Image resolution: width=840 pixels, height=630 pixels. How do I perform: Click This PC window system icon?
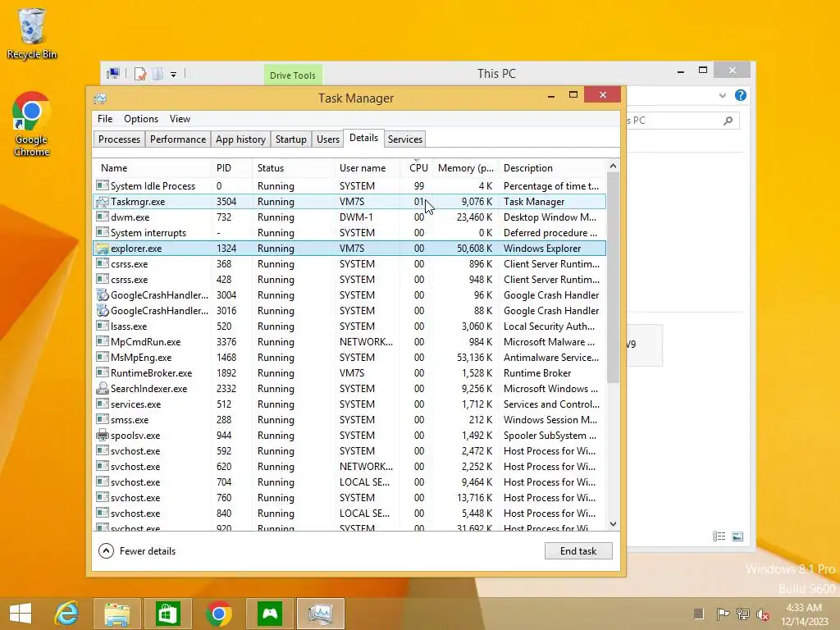[113, 73]
